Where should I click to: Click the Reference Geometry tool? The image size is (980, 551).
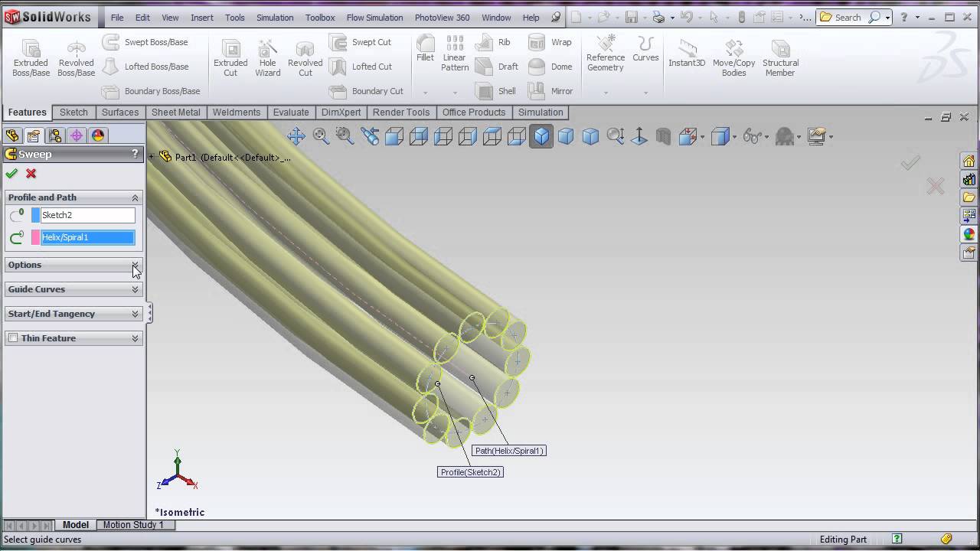click(x=606, y=54)
